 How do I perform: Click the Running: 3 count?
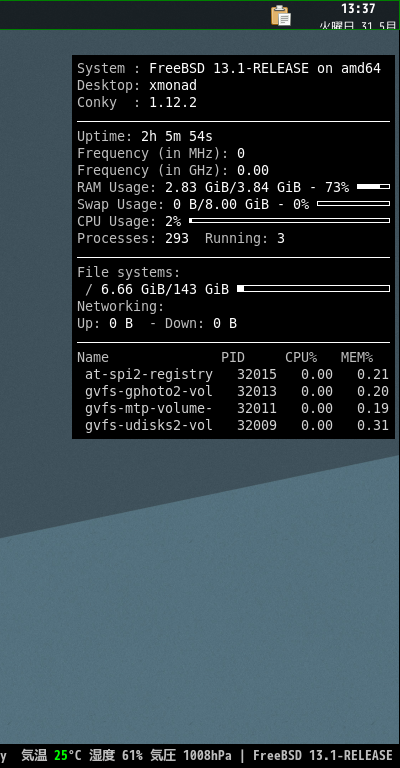point(245,239)
